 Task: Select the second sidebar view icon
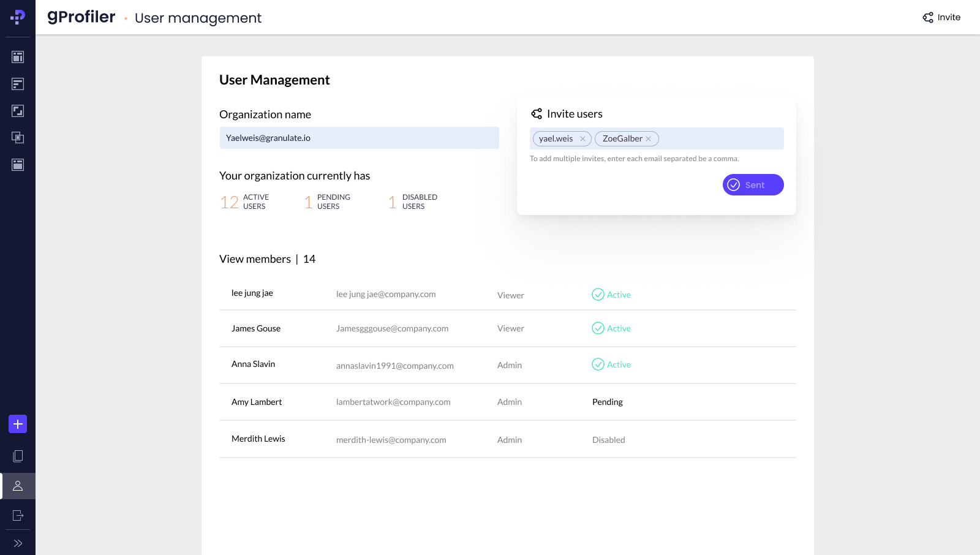(x=18, y=84)
